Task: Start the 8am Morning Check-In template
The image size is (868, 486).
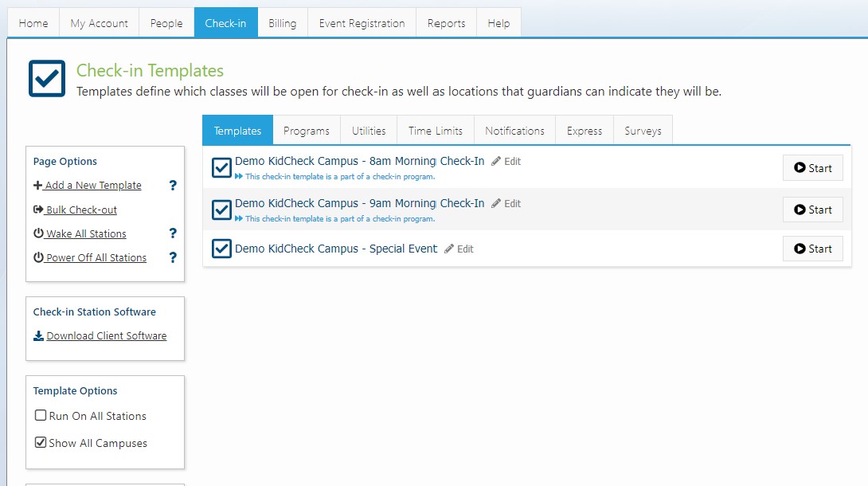Action: (812, 168)
